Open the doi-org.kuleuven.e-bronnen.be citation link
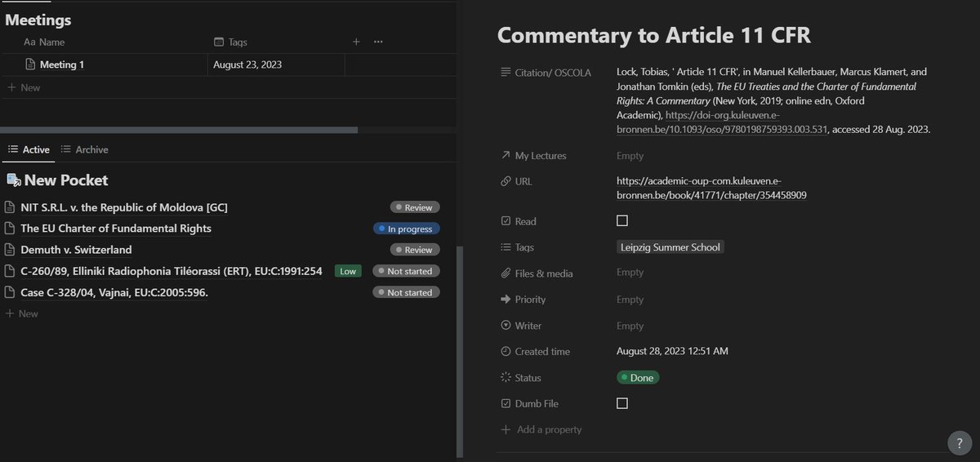Viewport: 980px width, 462px height. (722, 122)
